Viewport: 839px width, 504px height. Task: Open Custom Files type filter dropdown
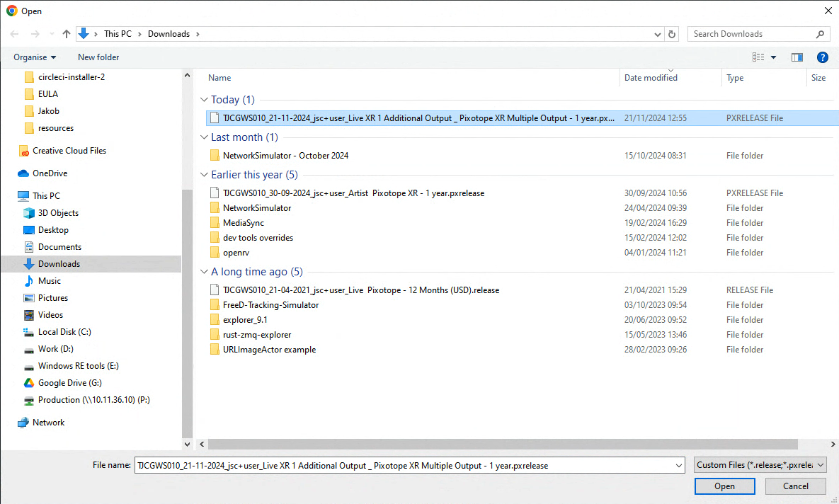[760, 465]
